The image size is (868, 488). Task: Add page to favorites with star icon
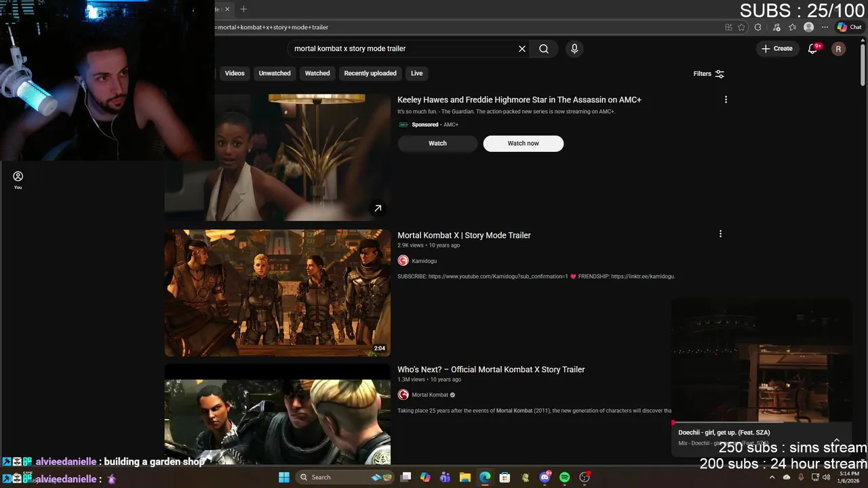coord(741,27)
